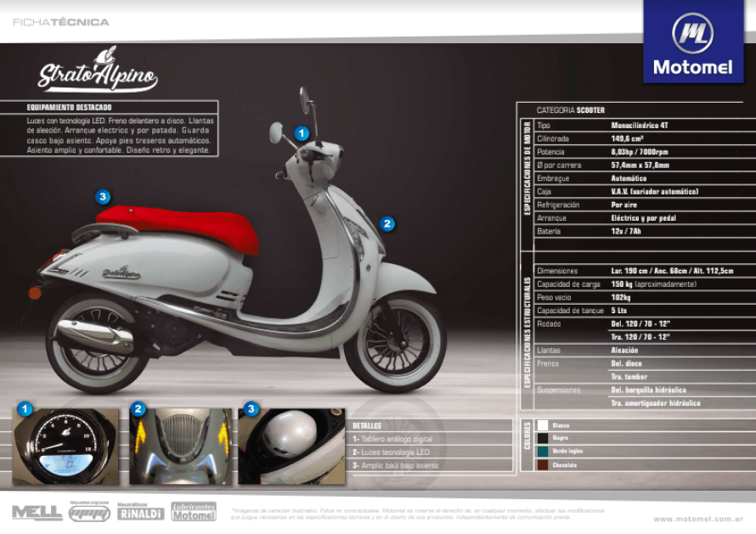Click the Potencia row label

[x=550, y=152]
